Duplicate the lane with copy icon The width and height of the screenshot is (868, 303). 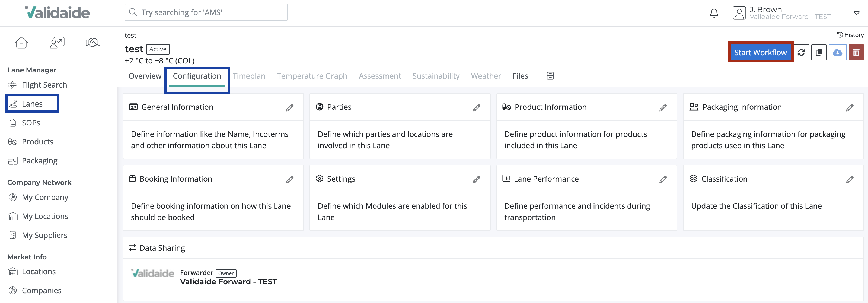pyautogui.click(x=819, y=53)
